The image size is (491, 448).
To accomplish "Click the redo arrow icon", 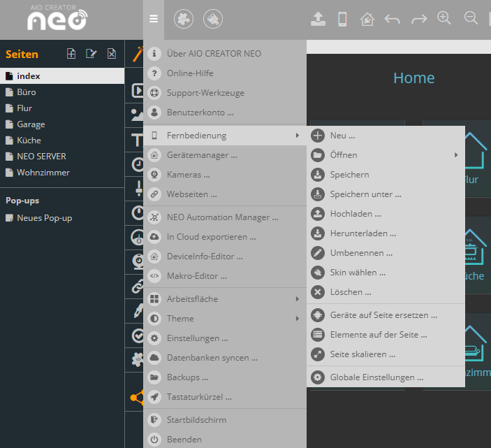I will point(418,20).
